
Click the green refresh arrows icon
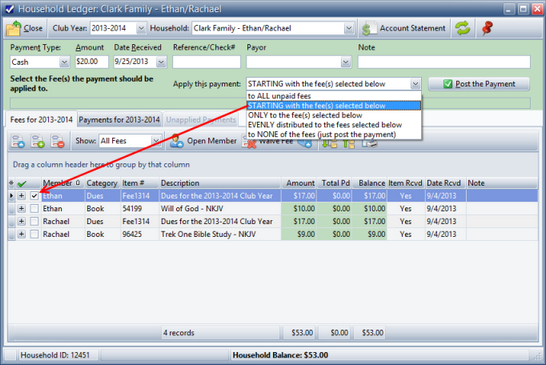click(x=462, y=28)
